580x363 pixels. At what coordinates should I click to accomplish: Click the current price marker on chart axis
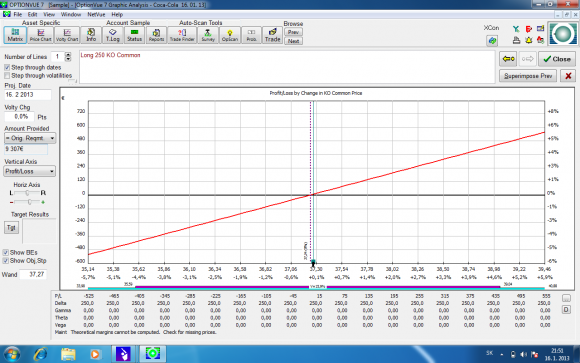pyautogui.click(x=313, y=262)
